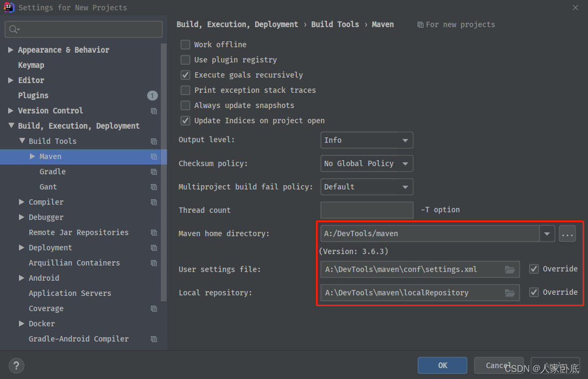Click the For new projects icon in header
The height and width of the screenshot is (379, 588).
[420, 25]
